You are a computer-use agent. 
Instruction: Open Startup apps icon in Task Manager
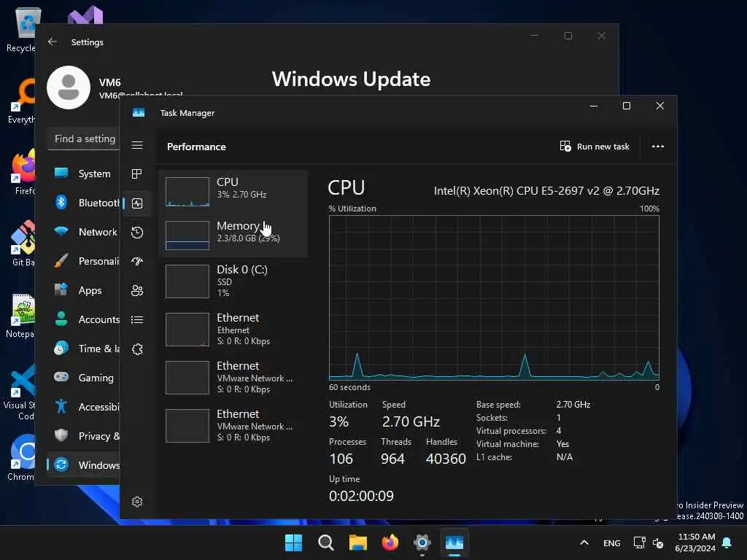[x=137, y=262]
